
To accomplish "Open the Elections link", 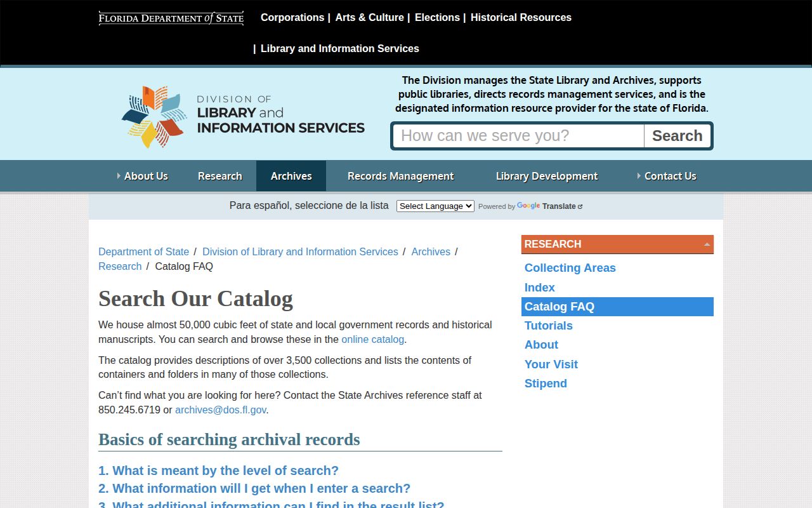I will pos(437,18).
